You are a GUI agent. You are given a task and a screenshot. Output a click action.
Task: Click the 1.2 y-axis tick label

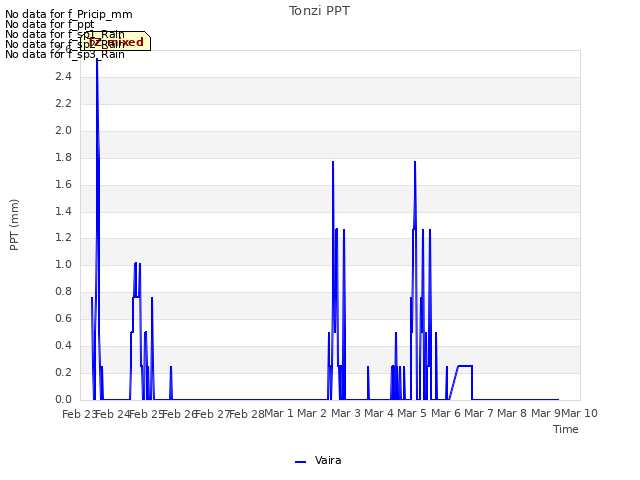[x=63, y=238]
